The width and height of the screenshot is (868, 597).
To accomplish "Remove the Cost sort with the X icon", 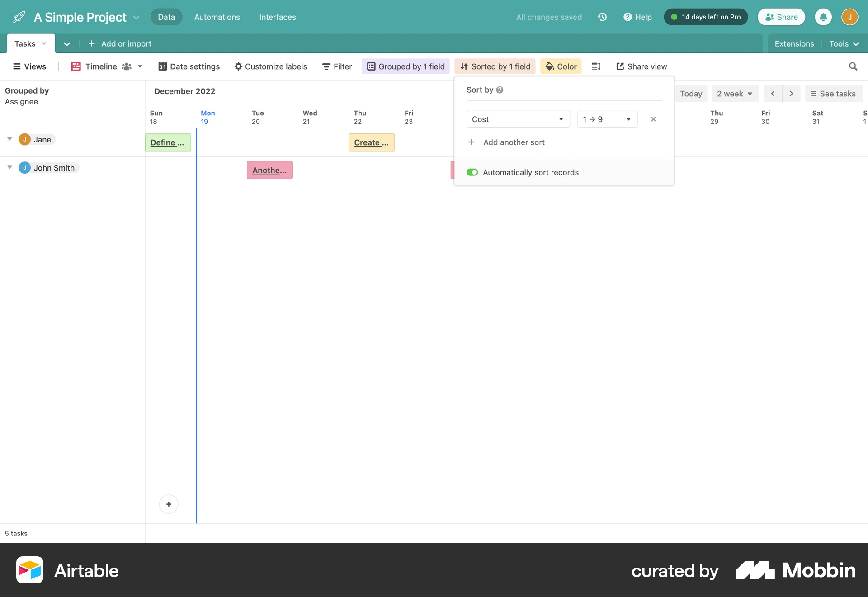I will [x=653, y=119].
